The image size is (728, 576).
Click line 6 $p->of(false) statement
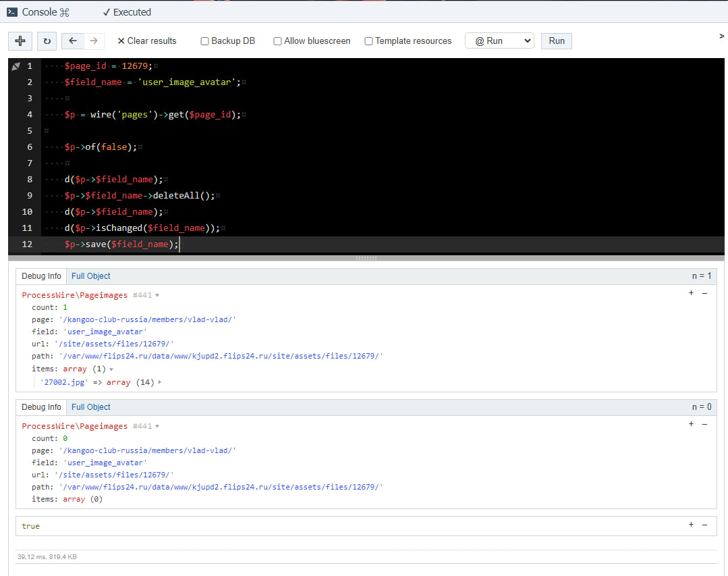(x=101, y=147)
